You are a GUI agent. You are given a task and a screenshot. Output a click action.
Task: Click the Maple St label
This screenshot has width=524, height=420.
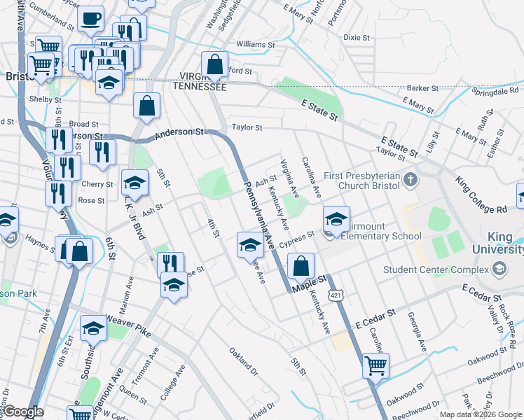[x=309, y=283]
